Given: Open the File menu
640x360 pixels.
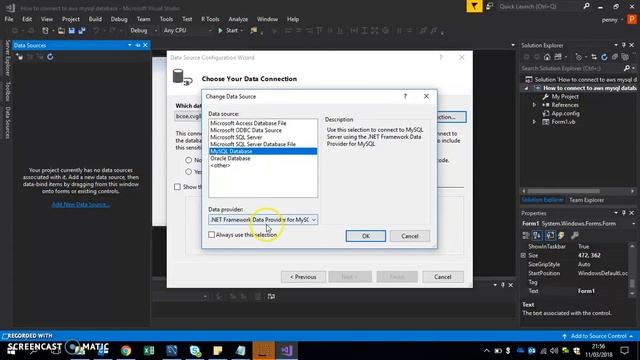Looking at the screenshot, I should (x=9, y=19).
